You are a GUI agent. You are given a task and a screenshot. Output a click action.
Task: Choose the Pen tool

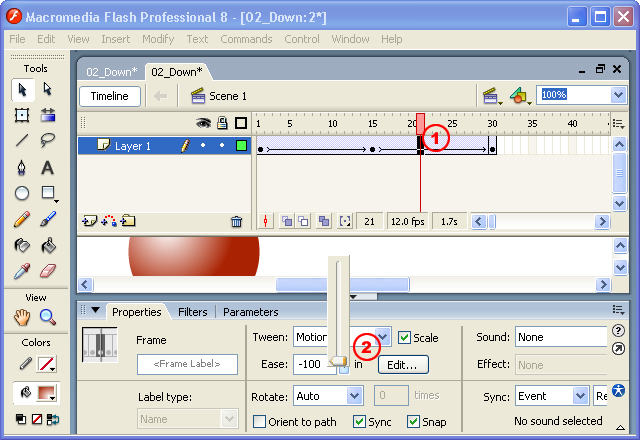click(22, 167)
